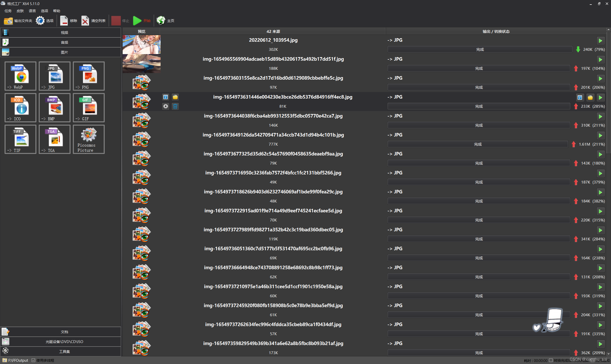Toggle the 完成通知 completion notification checkbox
This screenshot has width=611, height=364.
(x=593, y=360)
